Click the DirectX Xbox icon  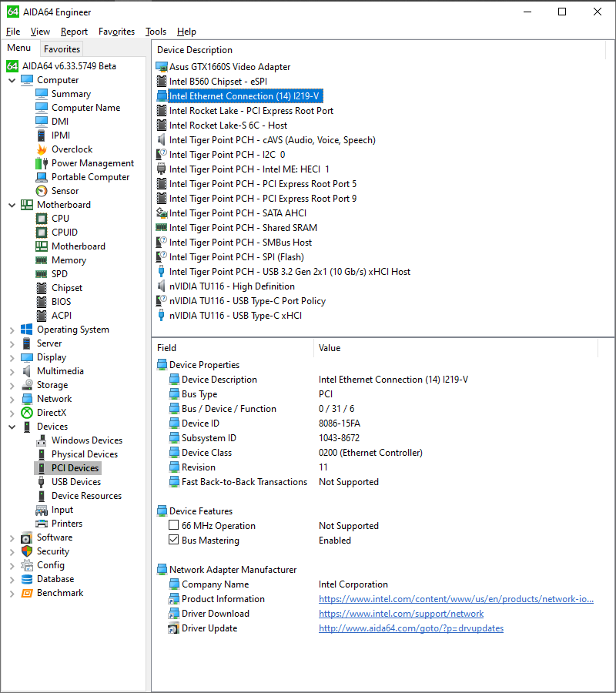(x=27, y=413)
